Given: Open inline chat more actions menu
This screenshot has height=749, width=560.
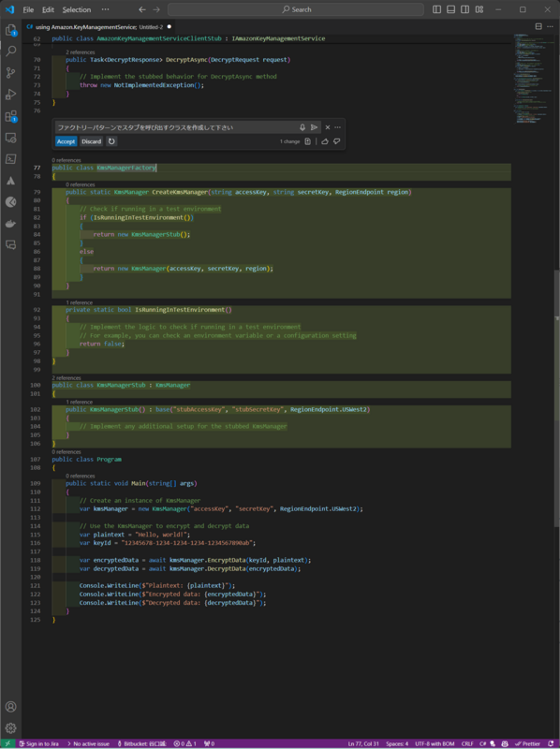Looking at the screenshot, I should [338, 127].
